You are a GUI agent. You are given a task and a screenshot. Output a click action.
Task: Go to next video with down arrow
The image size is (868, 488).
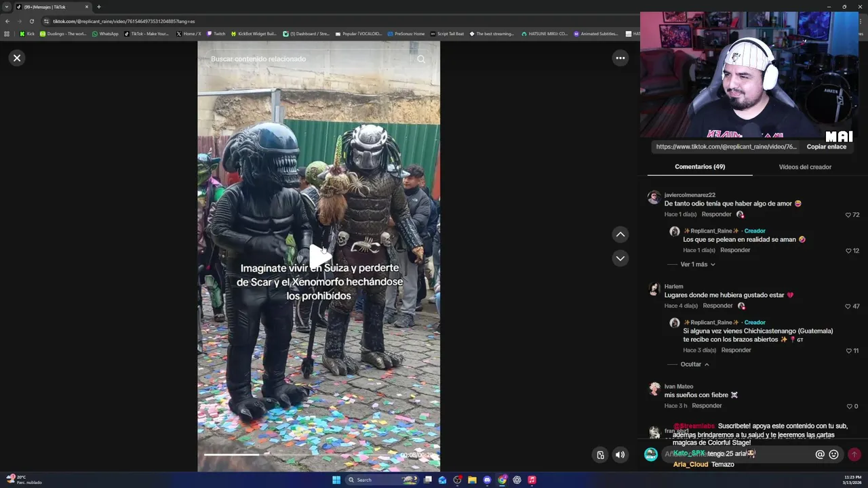620,258
